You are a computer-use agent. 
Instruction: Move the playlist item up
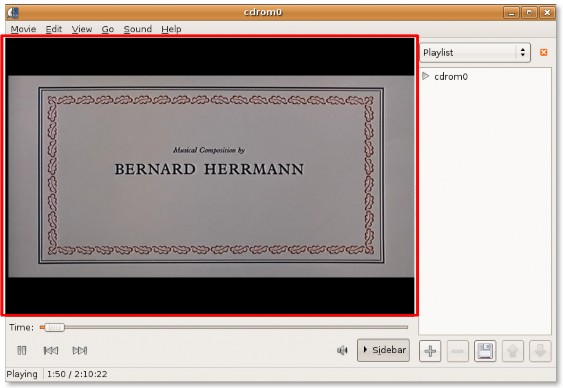pos(512,351)
